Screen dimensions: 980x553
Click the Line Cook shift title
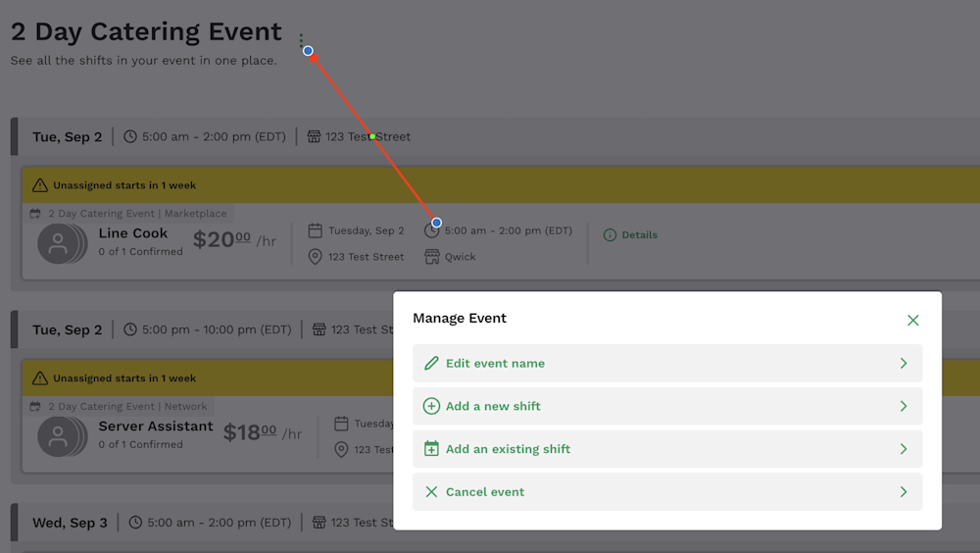tap(133, 233)
